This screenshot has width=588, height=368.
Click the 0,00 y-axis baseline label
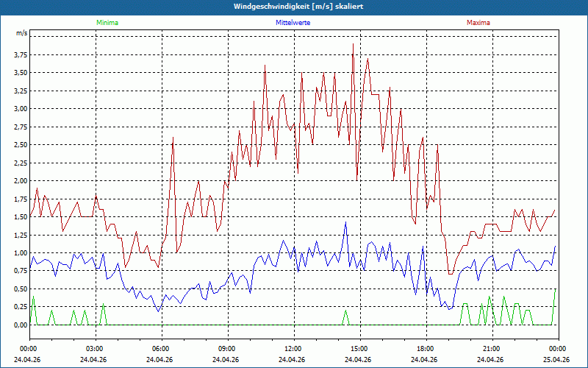pyautogui.click(x=20, y=325)
